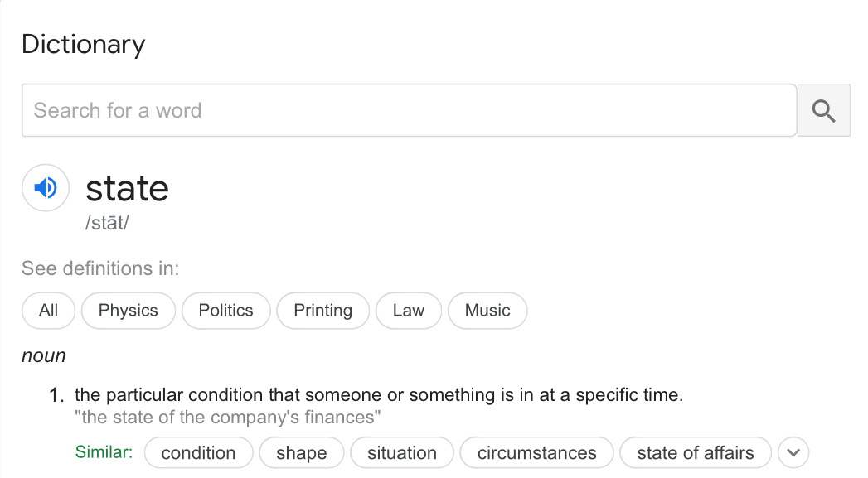Click the Dictionary heading

[x=83, y=44]
